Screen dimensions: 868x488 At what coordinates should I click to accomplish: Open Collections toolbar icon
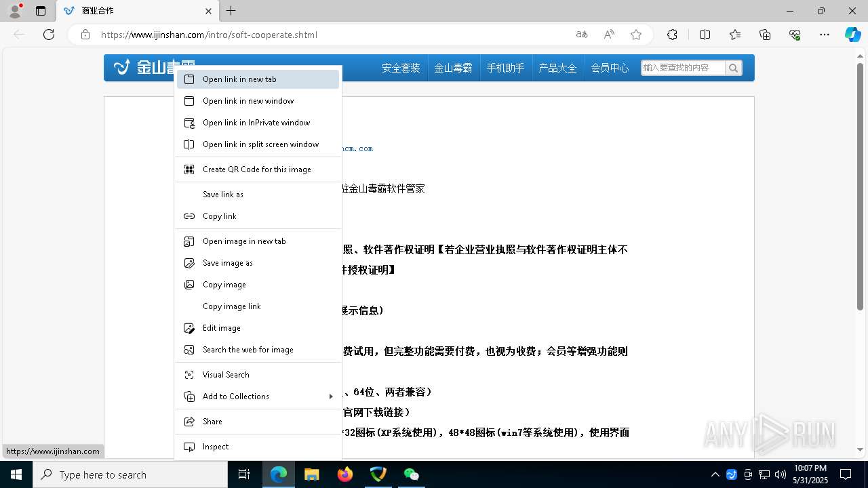tap(765, 35)
